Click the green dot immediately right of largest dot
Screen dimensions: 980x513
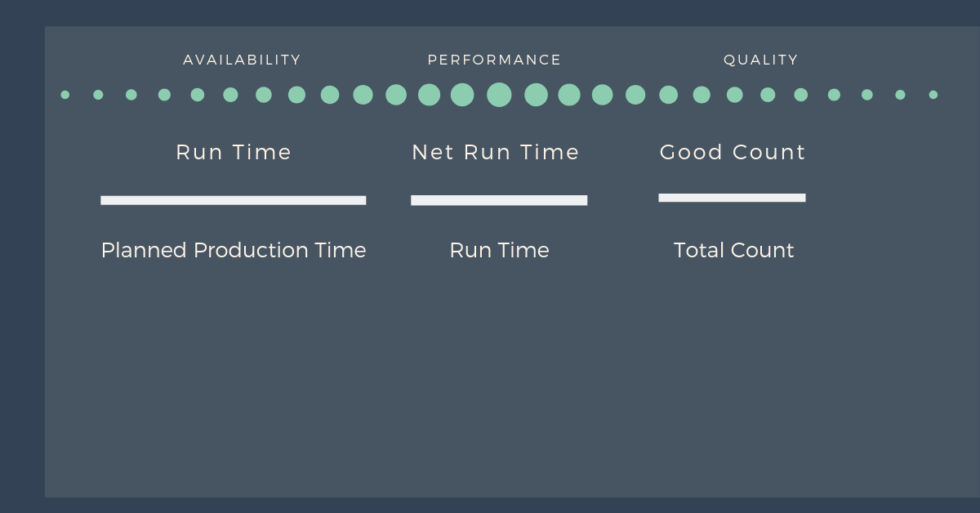[x=536, y=95]
